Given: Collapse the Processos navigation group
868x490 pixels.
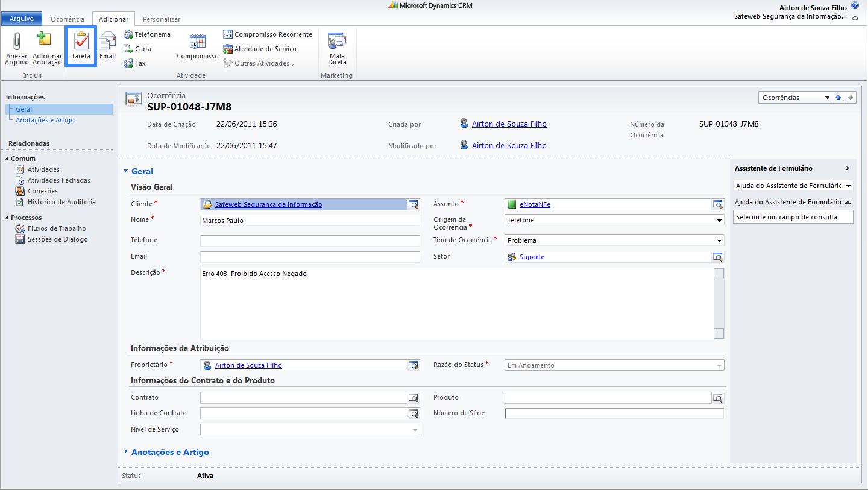Looking at the screenshot, I should pyautogui.click(x=7, y=218).
